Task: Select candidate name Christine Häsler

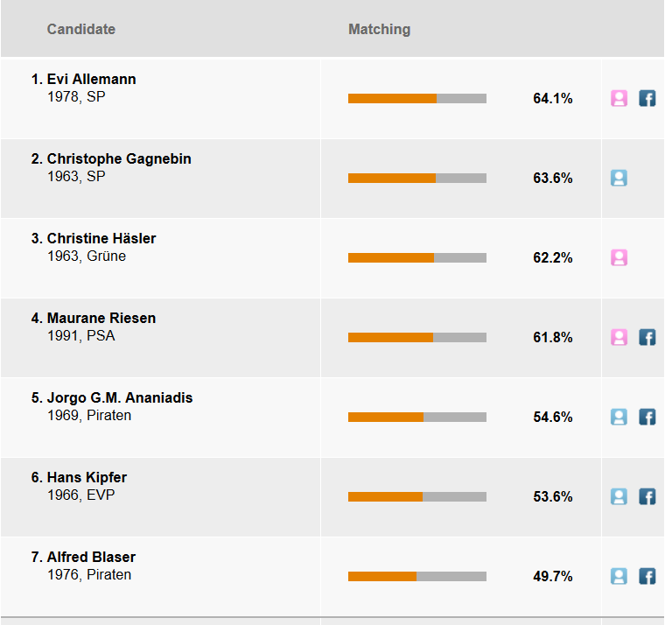Action: coord(101,239)
